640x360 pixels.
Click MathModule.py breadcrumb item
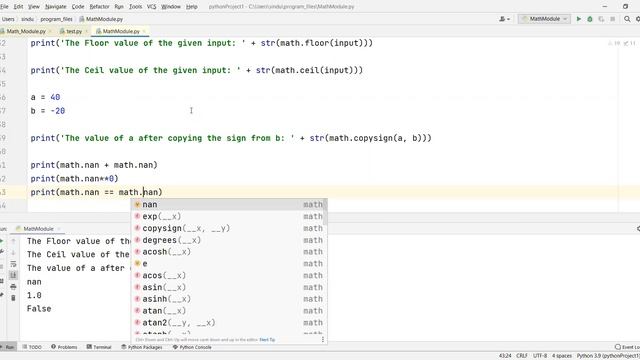[101, 19]
